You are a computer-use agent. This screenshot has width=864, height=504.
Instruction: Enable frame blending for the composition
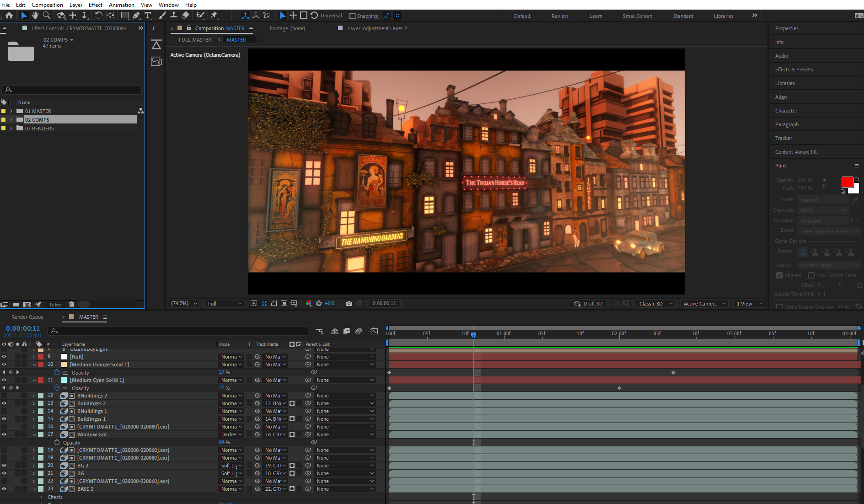point(347,331)
